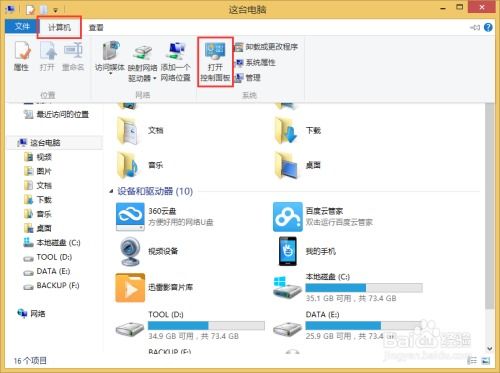Image resolution: width=500 pixels, height=373 pixels.
Task: Click the 本地磁盘 (C:) usage bar
Action: pyautogui.click(x=364, y=288)
